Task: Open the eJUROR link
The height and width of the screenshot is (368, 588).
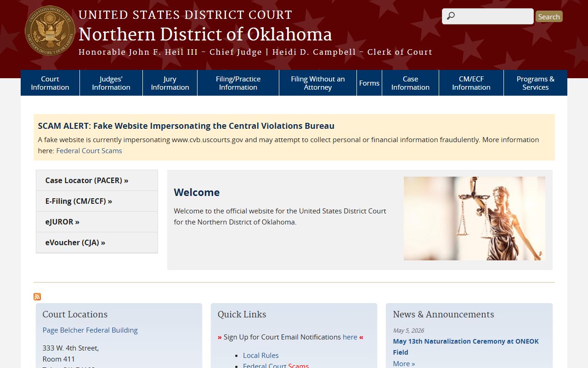Action: click(97, 222)
